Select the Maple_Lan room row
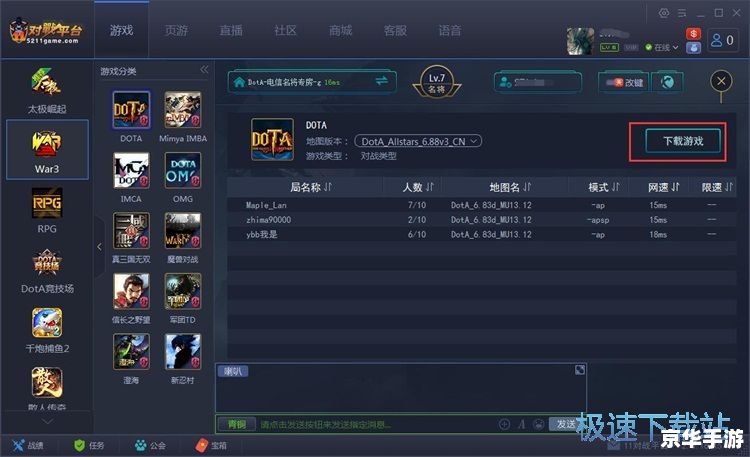750x457 pixels. pos(481,205)
